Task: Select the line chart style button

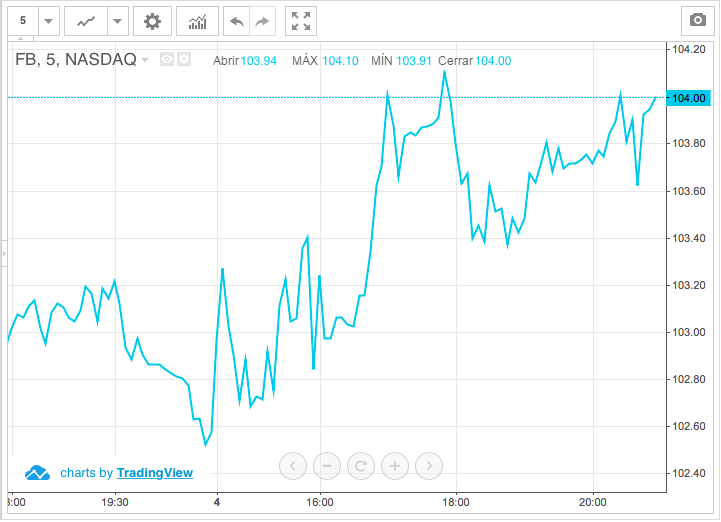Action: click(87, 21)
